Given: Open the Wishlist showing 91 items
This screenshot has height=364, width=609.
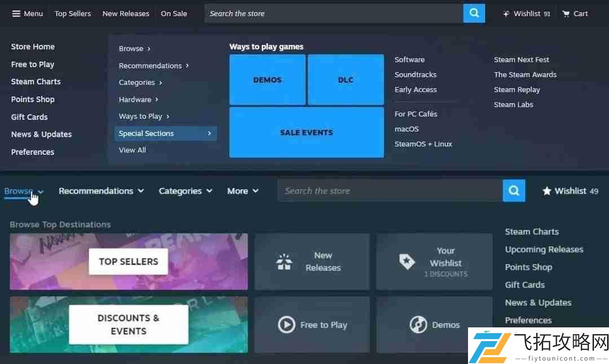Looking at the screenshot, I should click(x=527, y=14).
